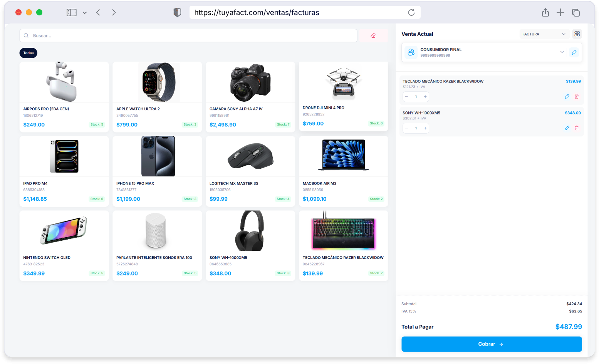Decrease quantity of Sony WH-1000XM5 in the cart
This screenshot has height=364, width=599.
406,128
